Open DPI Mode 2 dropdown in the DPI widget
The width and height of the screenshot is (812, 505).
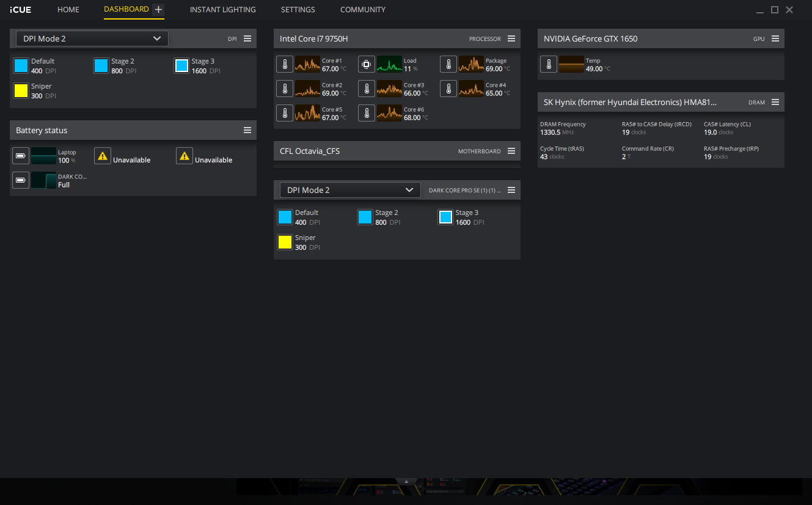tap(92, 38)
